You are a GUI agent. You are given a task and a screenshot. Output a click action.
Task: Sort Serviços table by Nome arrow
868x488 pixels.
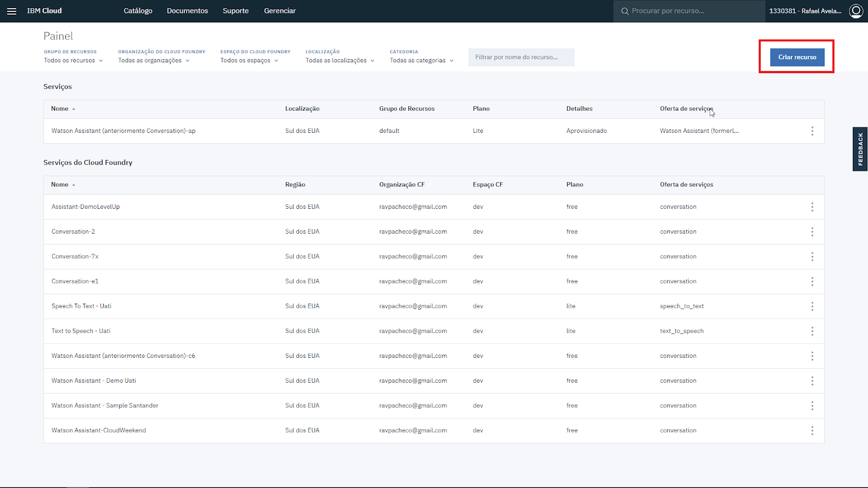[73, 109]
